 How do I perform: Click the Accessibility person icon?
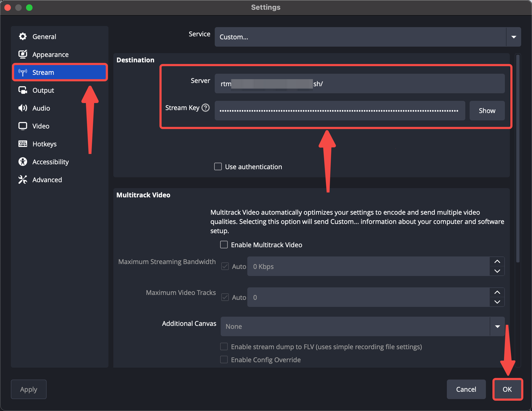click(x=23, y=162)
